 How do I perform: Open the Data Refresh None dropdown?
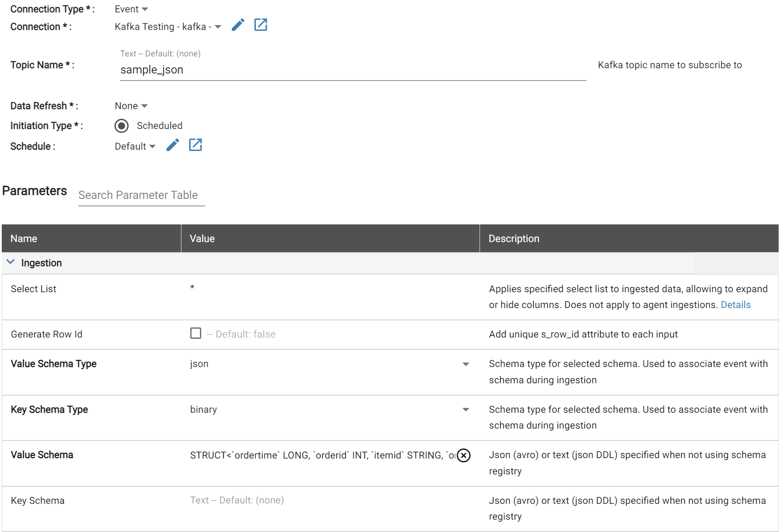coord(131,106)
